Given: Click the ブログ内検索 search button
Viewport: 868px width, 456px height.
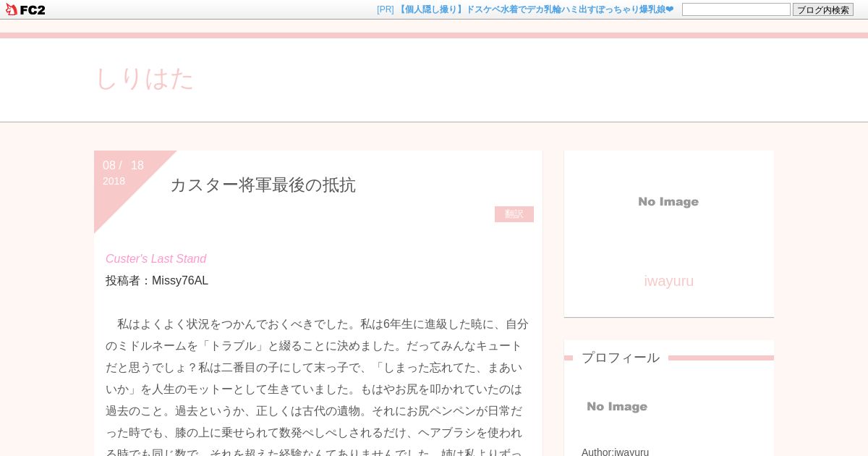Looking at the screenshot, I should point(823,9).
